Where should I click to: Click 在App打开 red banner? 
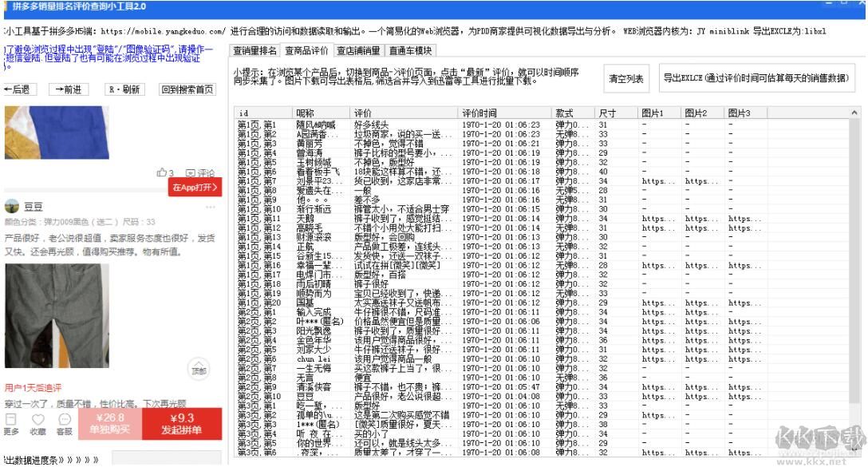coord(194,187)
